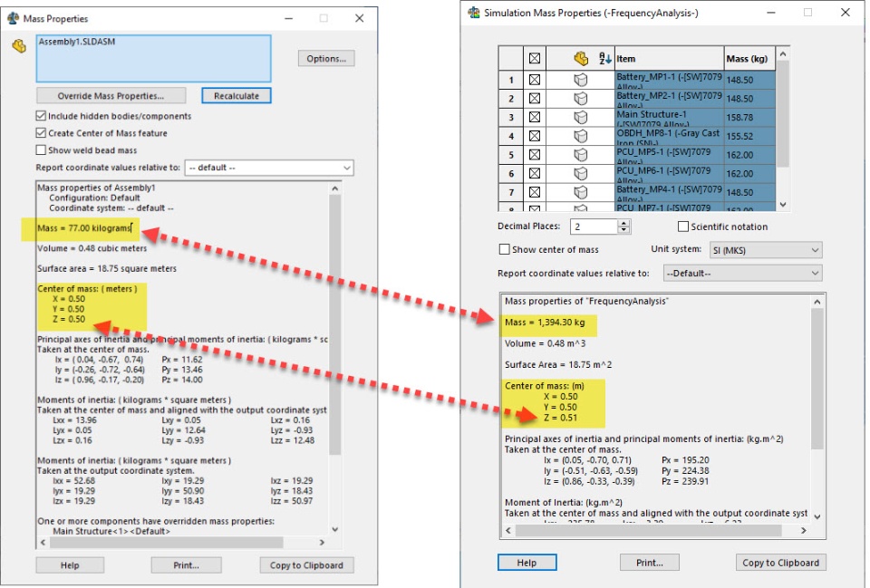Click mass value 158.78 for Main Structure-1
Image resolution: width=870 pixels, height=588 pixels.
[x=739, y=118]
